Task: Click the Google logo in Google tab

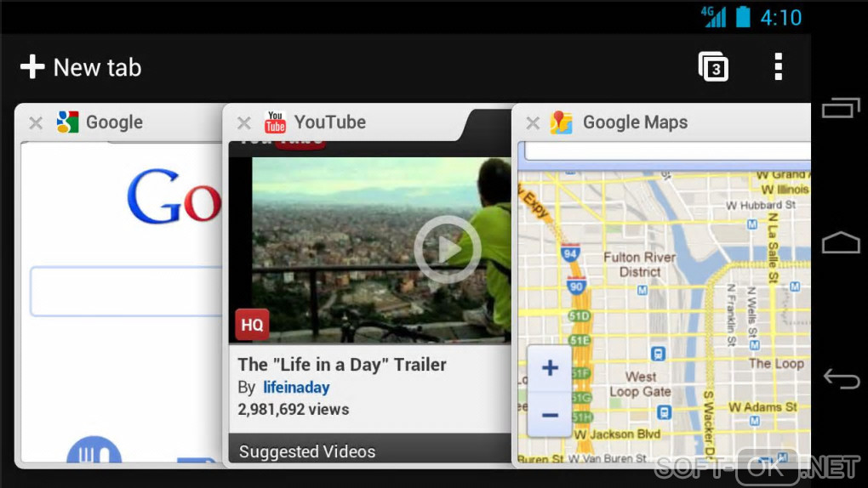Action: tap(174, 196)
